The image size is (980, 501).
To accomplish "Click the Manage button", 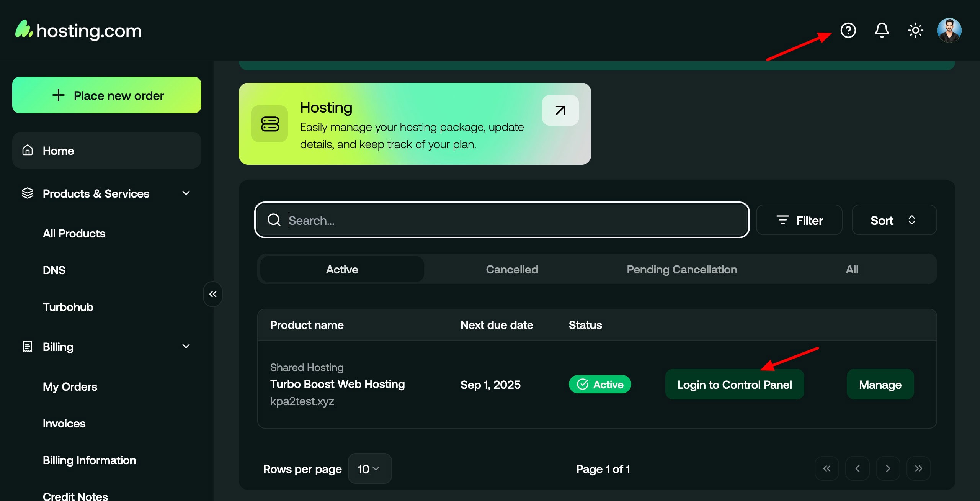I will point(880,385).
